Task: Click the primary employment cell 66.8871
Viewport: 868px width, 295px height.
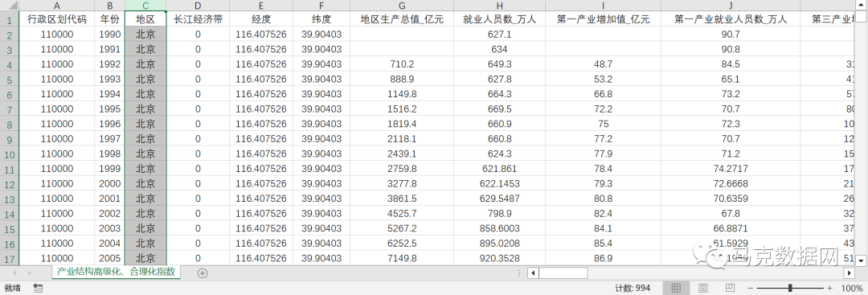Action: [x=731, y=228]
